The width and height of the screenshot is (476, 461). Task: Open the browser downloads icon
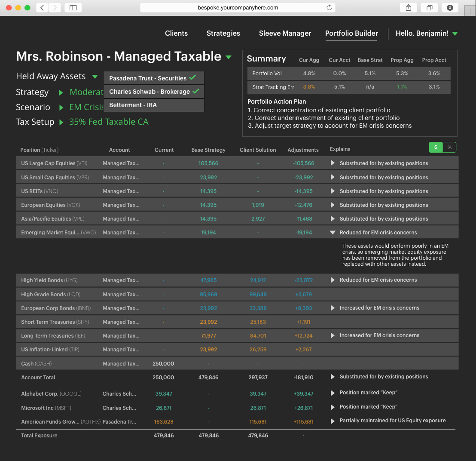click(x=450, y=8)
